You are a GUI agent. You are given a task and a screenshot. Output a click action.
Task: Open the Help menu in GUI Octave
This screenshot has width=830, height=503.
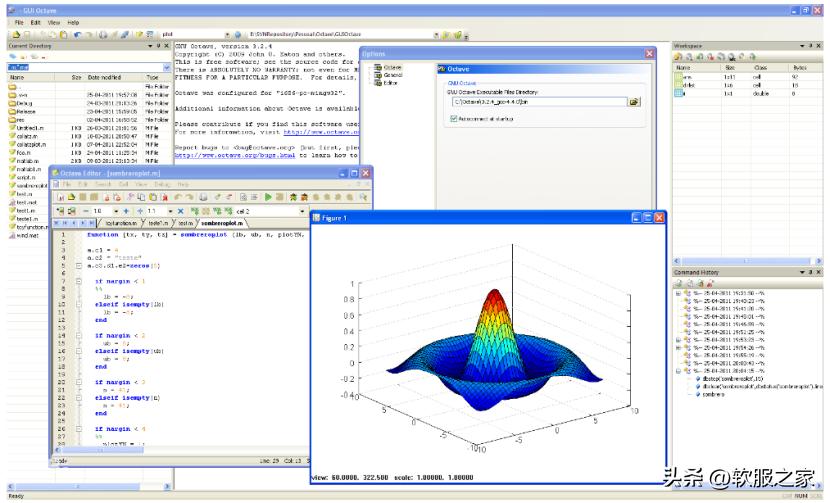(x=73, y=23)
